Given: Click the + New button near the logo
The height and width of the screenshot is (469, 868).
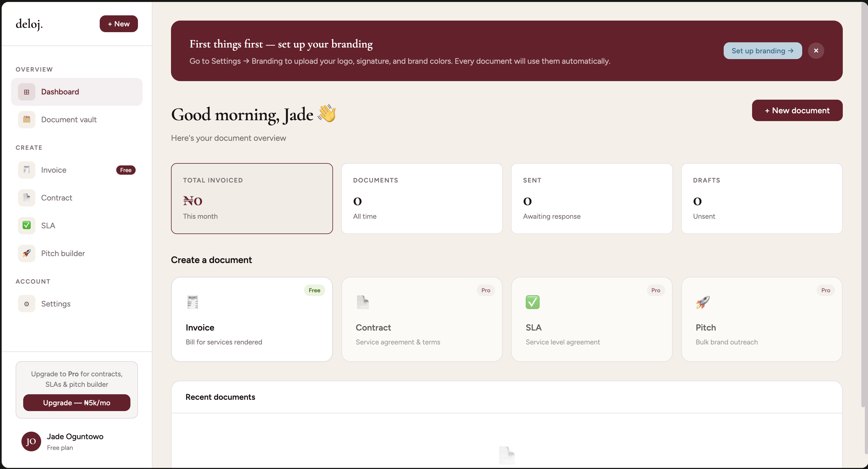Looking at the screenshot, I should [x=119, y=24].
